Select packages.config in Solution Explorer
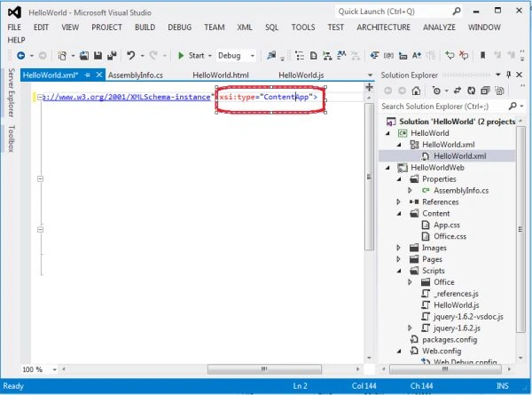This screenshot has width=532, height=395. [x=450, y=340]
